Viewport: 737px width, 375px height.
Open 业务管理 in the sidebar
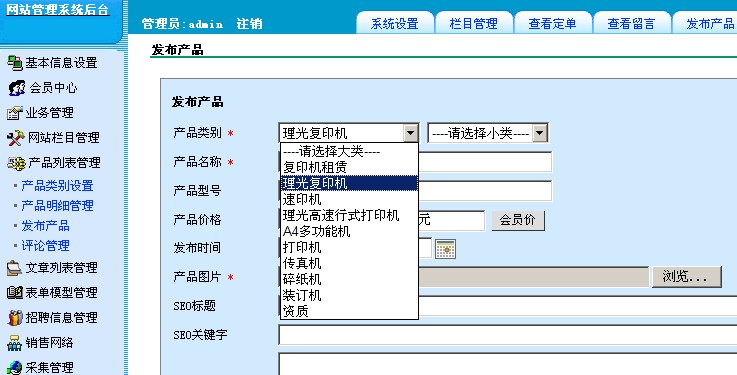click(x=49, y=113)
